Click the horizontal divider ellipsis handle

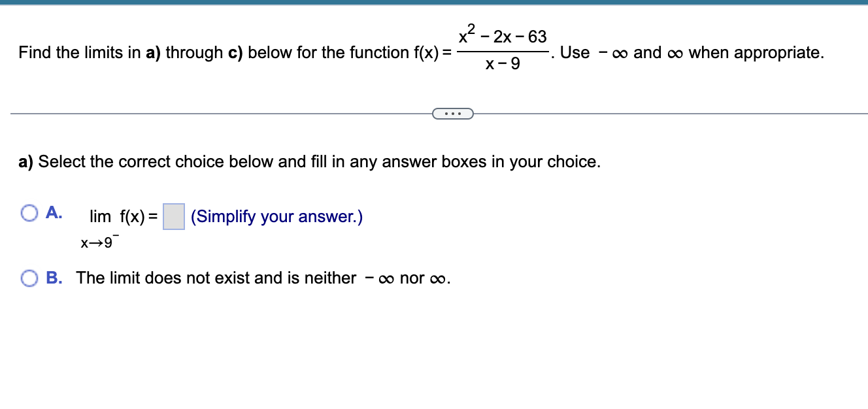(x=454, y=114)
